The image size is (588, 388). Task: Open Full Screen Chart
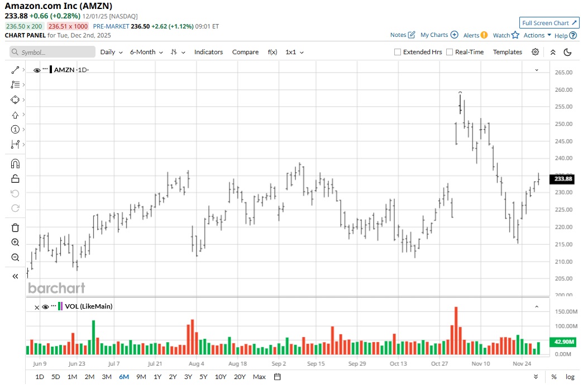[x=549, y=23]
